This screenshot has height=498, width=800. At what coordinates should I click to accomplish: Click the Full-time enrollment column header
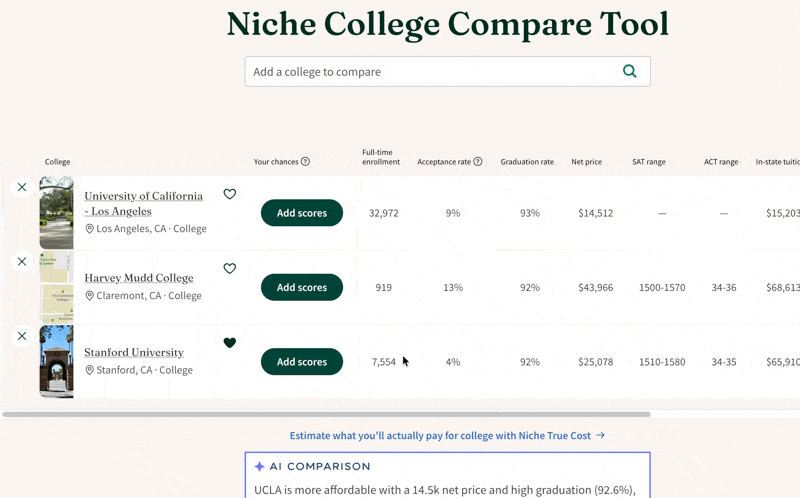pos(381,157)
